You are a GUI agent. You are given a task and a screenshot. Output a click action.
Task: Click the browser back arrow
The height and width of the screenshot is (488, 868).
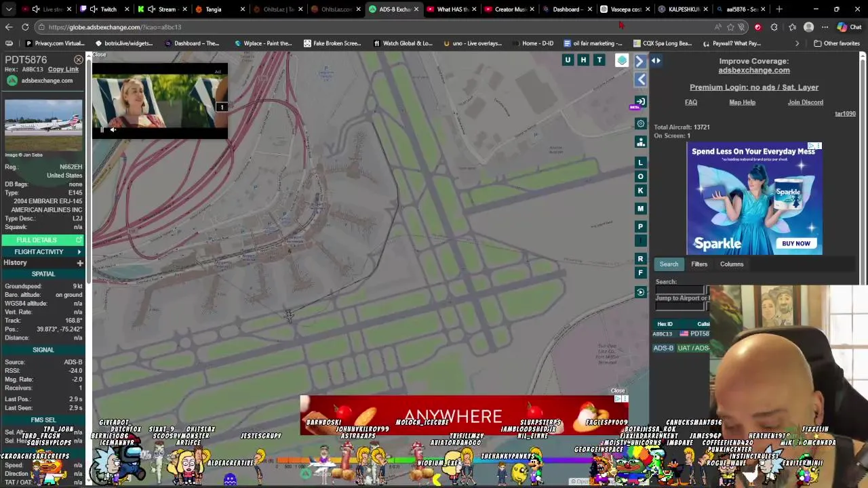[8, 27]
